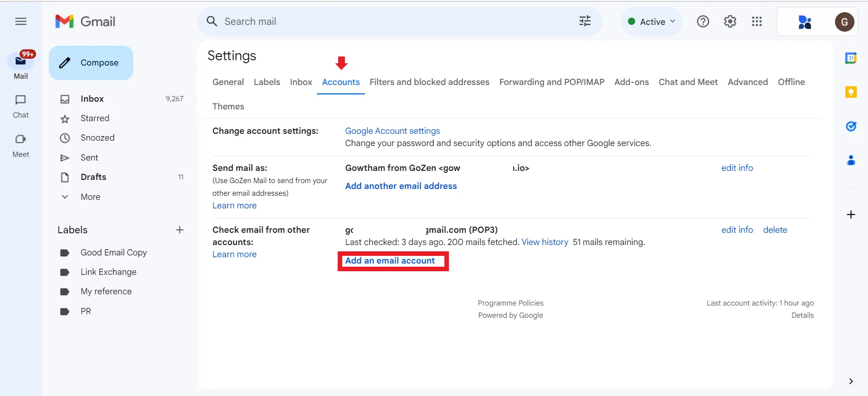Select the Accounts tab
The height and width of the screenshot is (396, 868).
click(x=341, y=82)
